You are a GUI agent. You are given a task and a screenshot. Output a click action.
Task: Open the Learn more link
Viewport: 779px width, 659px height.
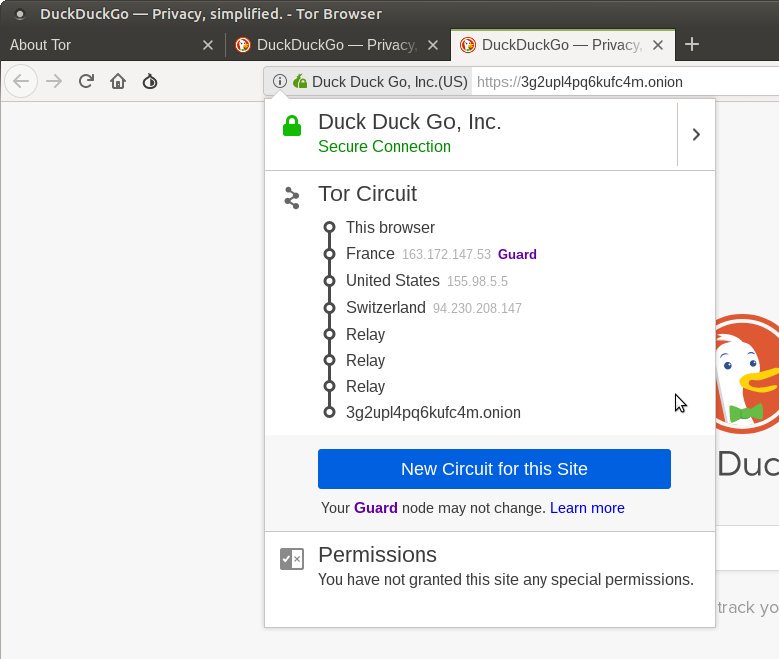(587, 508)
